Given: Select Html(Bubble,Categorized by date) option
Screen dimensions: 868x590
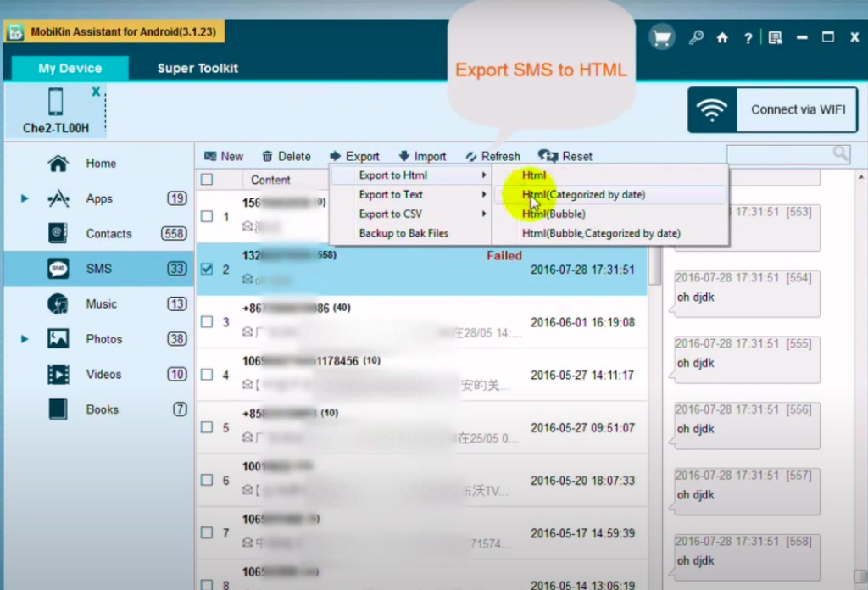Looking at the screenshot, I should pyautogui.click(x=610, y=234).
